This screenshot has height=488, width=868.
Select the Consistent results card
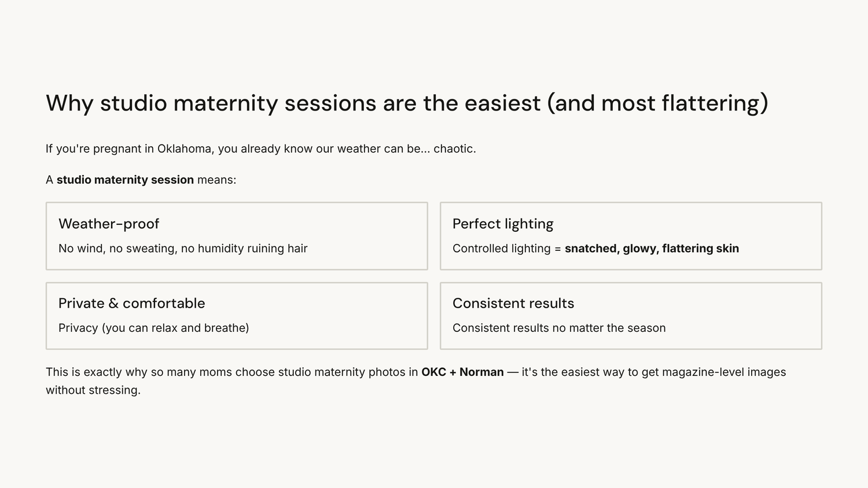(x=631, y=316)
